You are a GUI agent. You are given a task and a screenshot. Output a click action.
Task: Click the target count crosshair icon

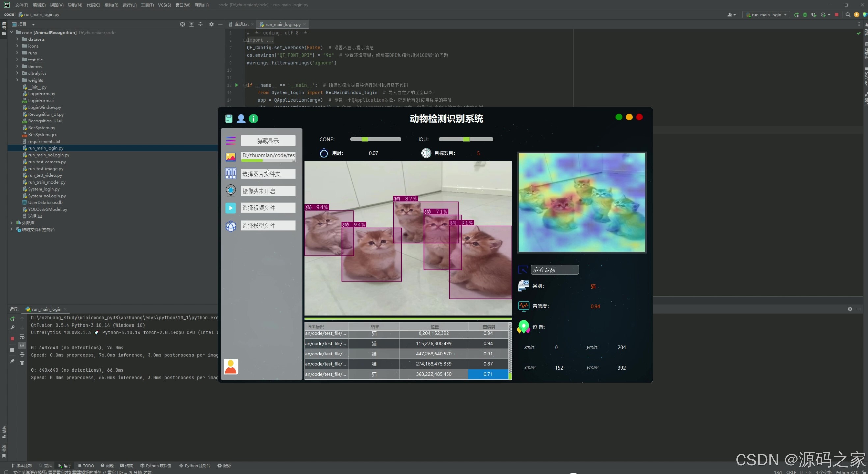point(426,153)
